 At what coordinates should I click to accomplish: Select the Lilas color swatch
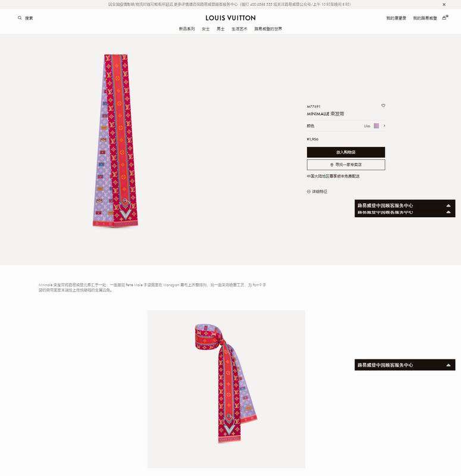(377, 126)
